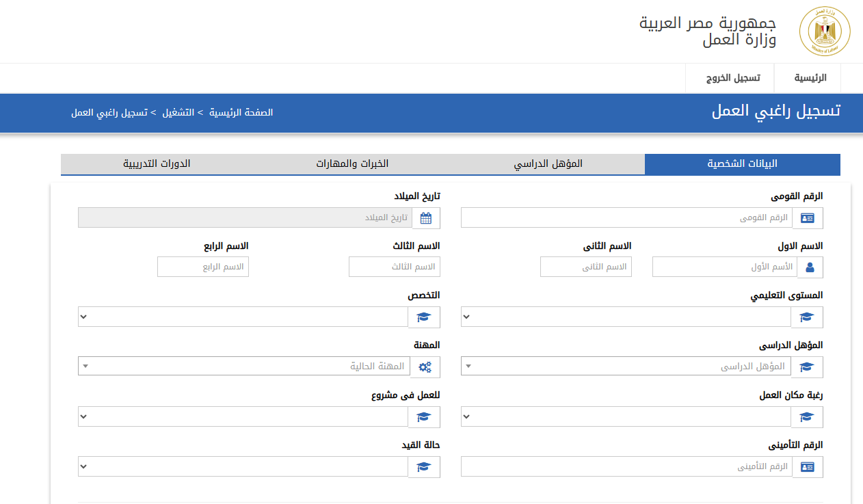863x504 pixels.
Task: Click the التشغيل breadcrumb link
Action: tap(178, 112)
